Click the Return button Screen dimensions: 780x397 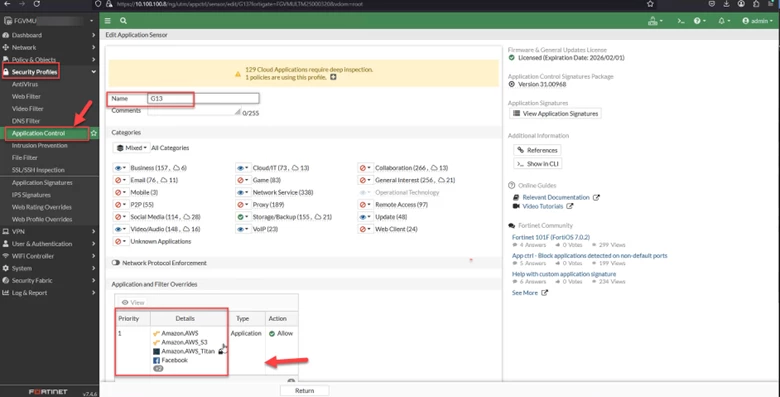point(304,391)
